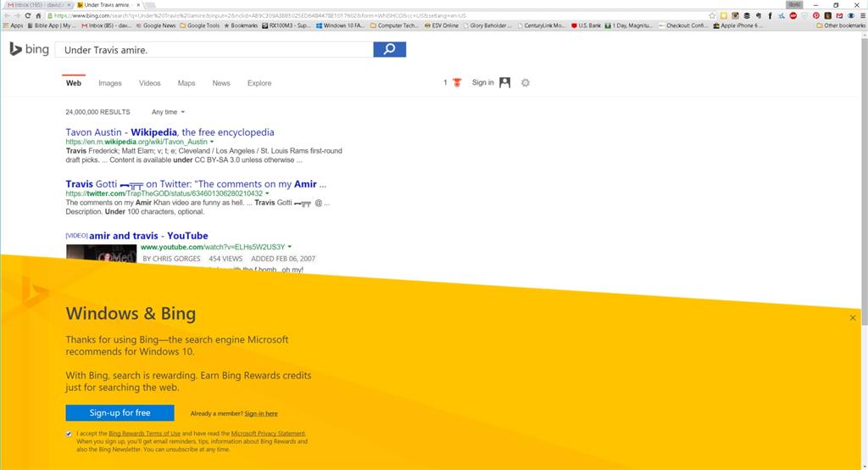The height and width of the screenshot is (470, 868).
Task: Open Tavon Austin Wikipedia result
Action: click(170, 131)
